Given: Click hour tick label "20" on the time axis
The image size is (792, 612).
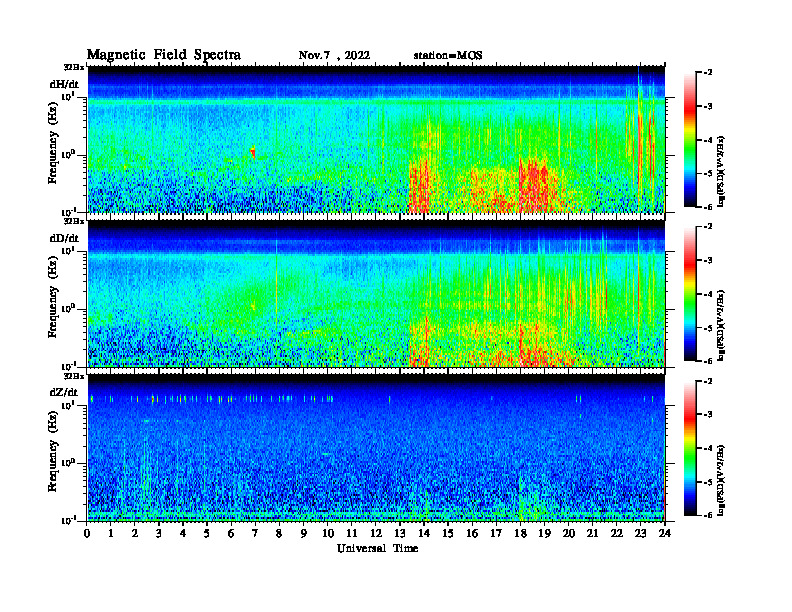Looking at the screenshot, I should click(x=568, y=533).
